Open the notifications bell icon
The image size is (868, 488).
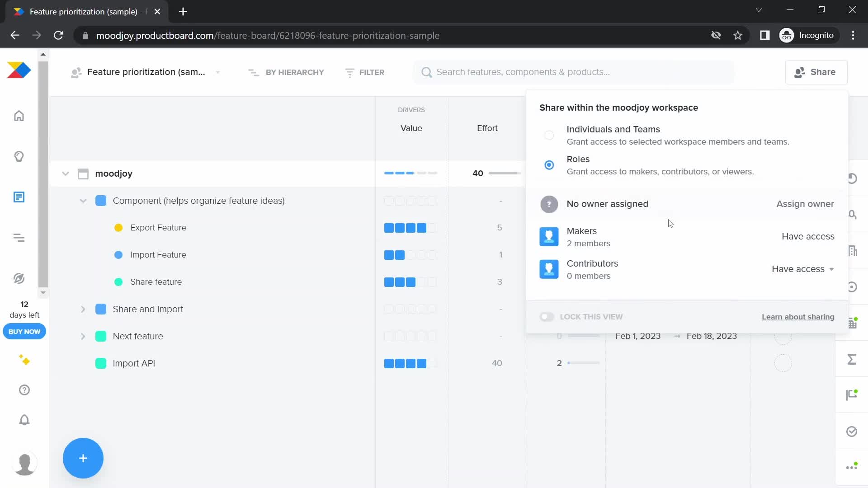(24, 420)
